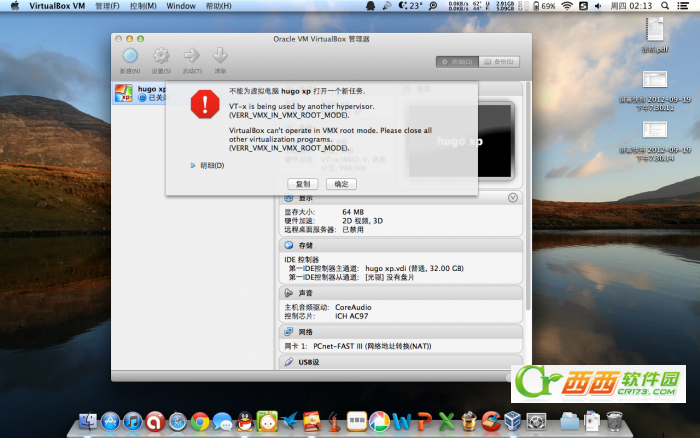Click the volume speaker icon in menu bar
Image resolution: width=700 pixels, height=438 pixels.
[598, 6]
